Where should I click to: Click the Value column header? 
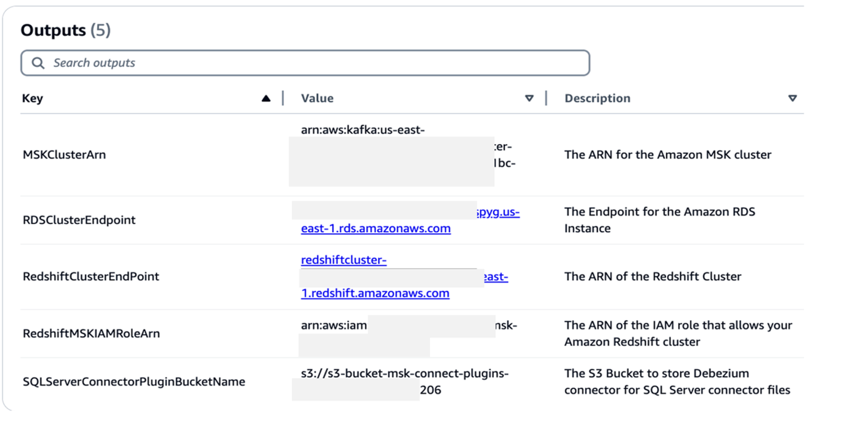point(317,98)
